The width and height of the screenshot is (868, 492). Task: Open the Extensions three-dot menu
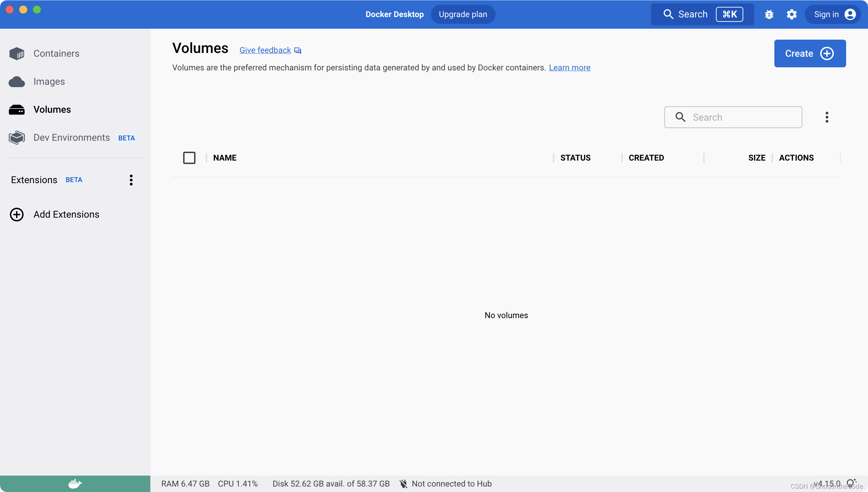pyautogui.click(x=131, y=180)
